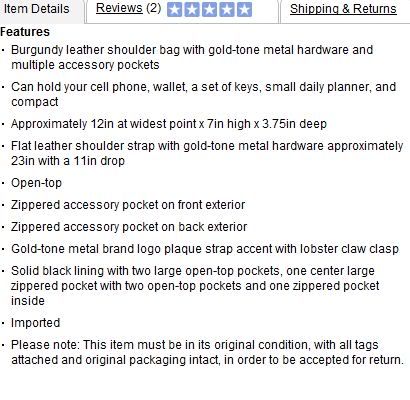Click the Open-top bullet item
410x400 pixels.
point(36,183)
